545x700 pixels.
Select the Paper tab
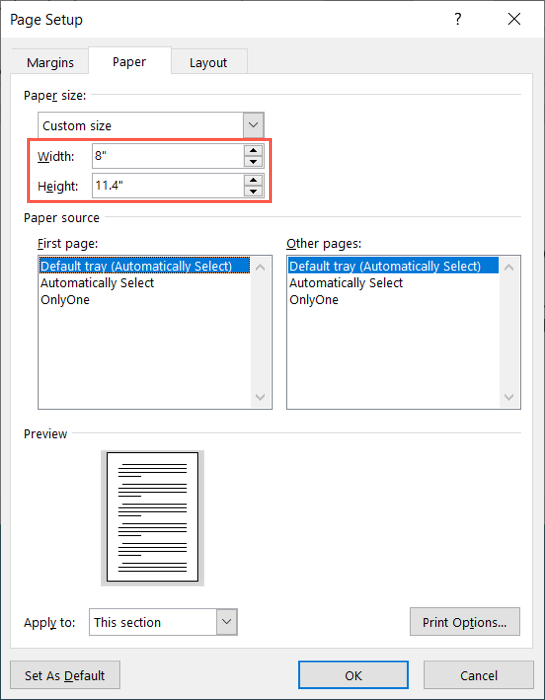click(129, 62)
